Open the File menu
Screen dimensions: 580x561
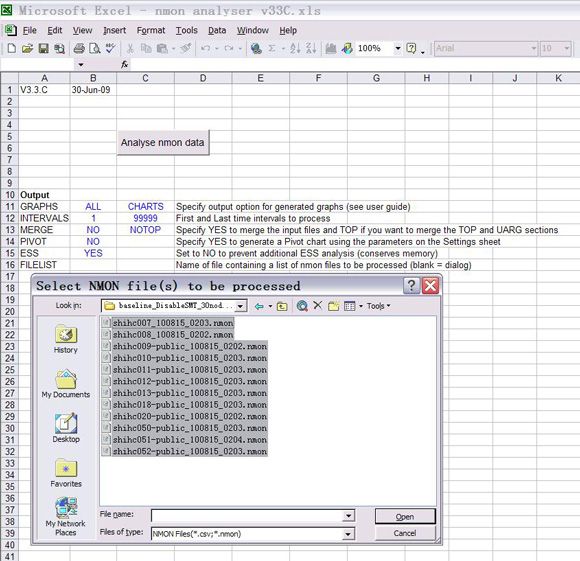(30, 30)
